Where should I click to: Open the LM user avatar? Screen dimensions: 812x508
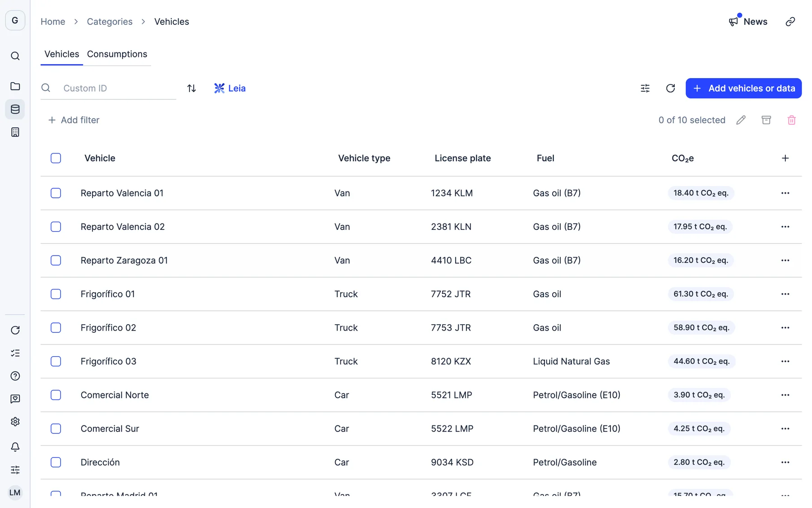pos(15,493)
